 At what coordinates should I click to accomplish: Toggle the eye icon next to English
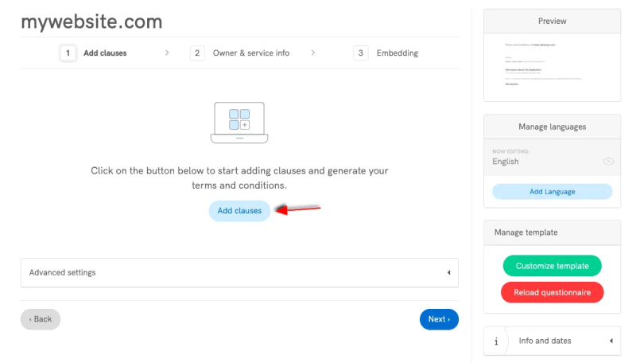tap(608, 161)
